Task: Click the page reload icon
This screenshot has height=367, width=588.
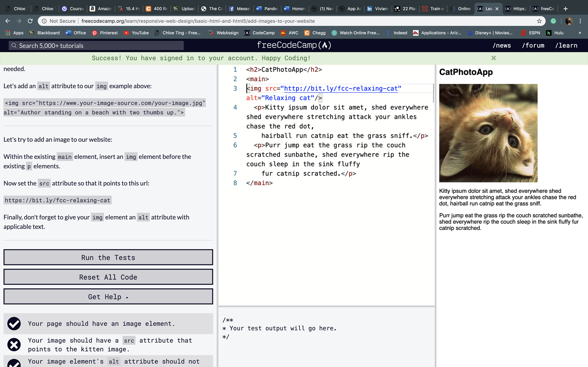Action: point(30,20)
